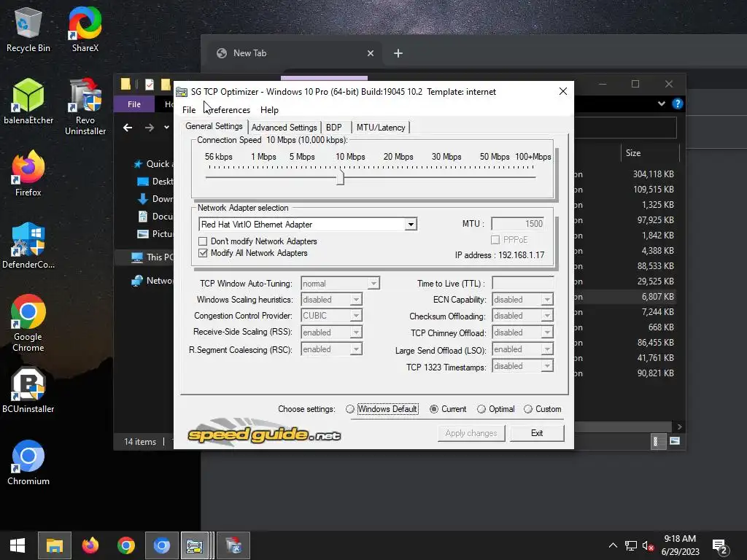Open recent locations chevron in Explorer

click(x=166, y=128)
